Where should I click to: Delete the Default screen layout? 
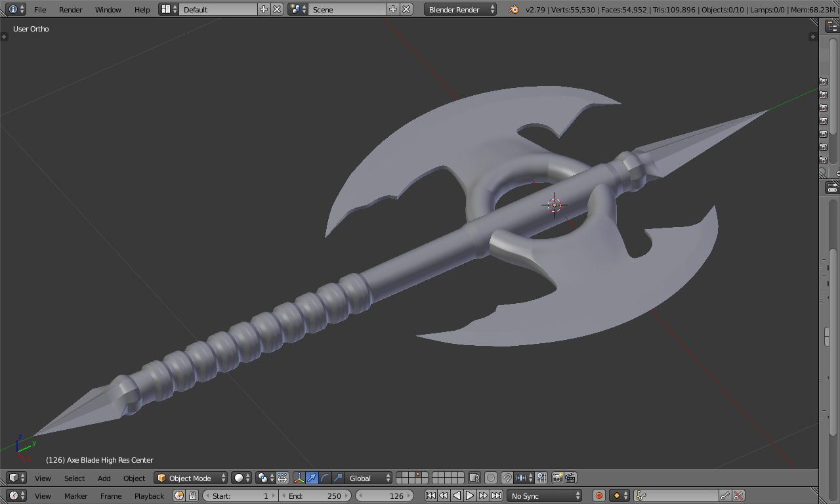(x=277, y=9)
